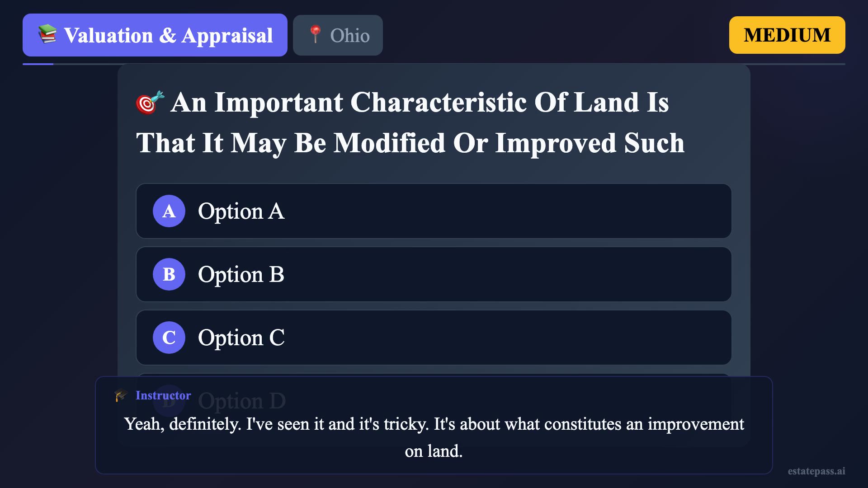The height and width of the screenshot is (488, 868).
Task: Open the estatepass.ai watermark link
Action: click(816, 471)
